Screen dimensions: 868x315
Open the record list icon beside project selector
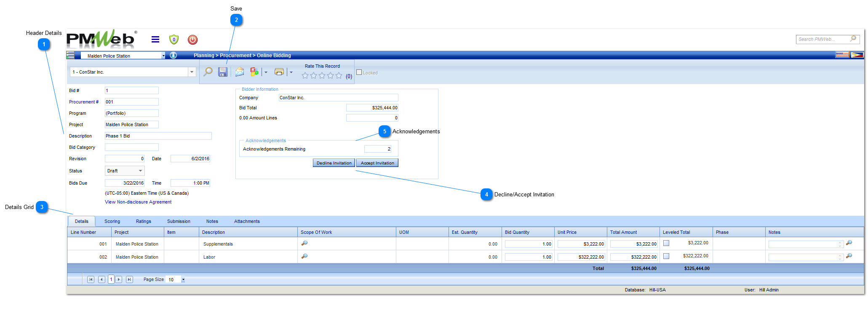pyautogui.click(x=71, y=55)
